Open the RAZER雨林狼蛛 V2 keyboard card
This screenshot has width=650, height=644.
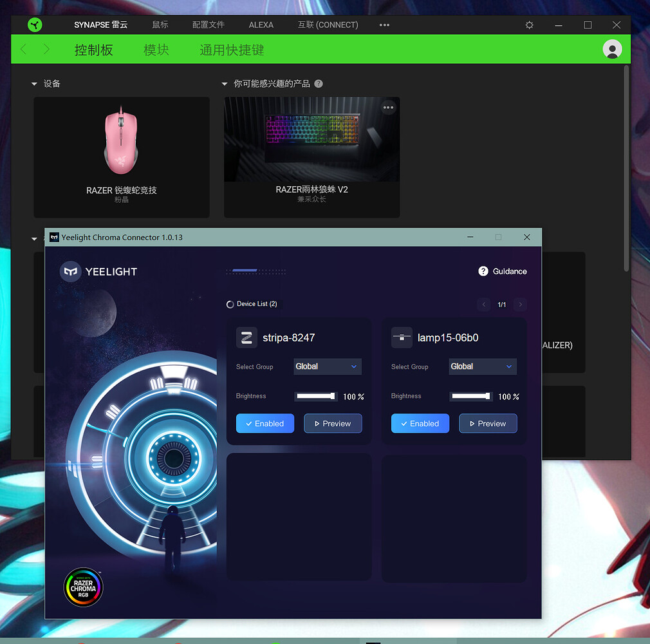pyautogui.click(x=311, y=157)
